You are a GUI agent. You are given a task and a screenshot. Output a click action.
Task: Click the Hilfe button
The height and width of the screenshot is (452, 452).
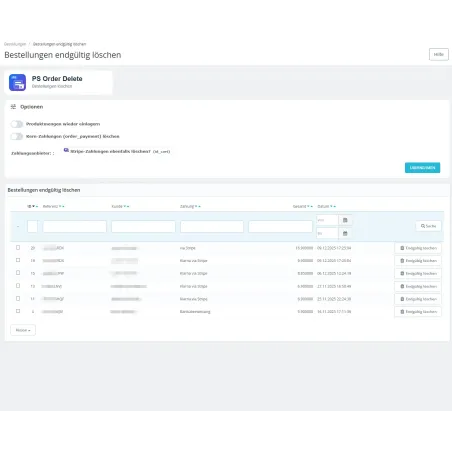tap(439, 54)
